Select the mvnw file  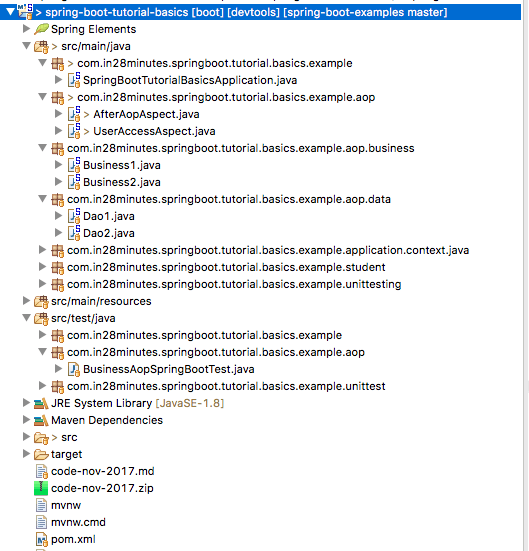[x=66, y=505]
